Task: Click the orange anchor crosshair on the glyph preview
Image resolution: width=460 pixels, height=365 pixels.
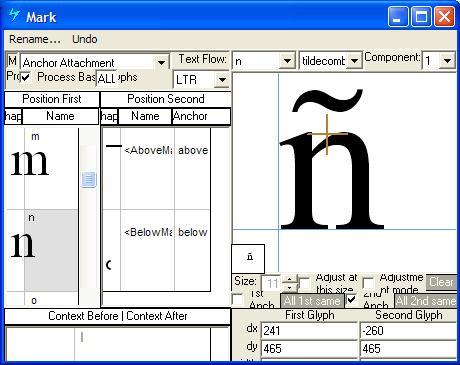Action: pyautogui.click(x=327, y=134)
